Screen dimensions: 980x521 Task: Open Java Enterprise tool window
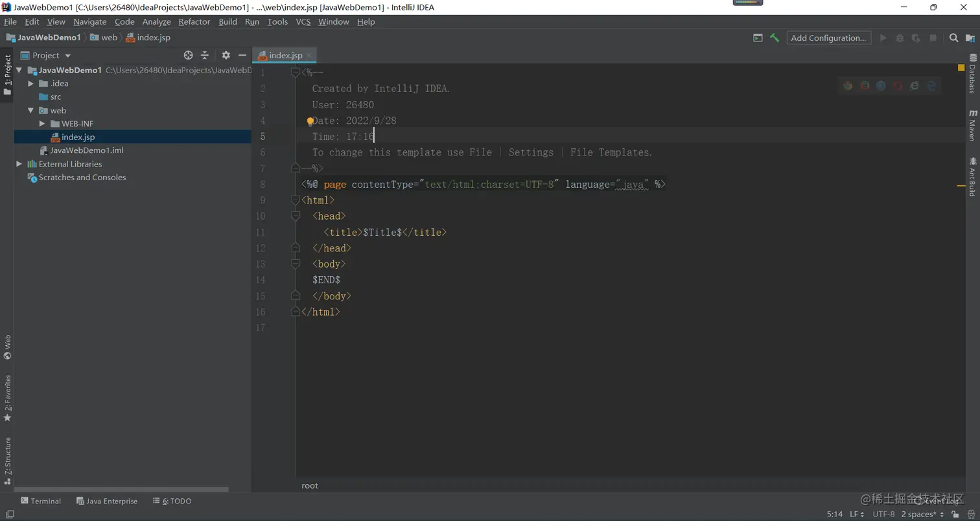coord(107,501)
